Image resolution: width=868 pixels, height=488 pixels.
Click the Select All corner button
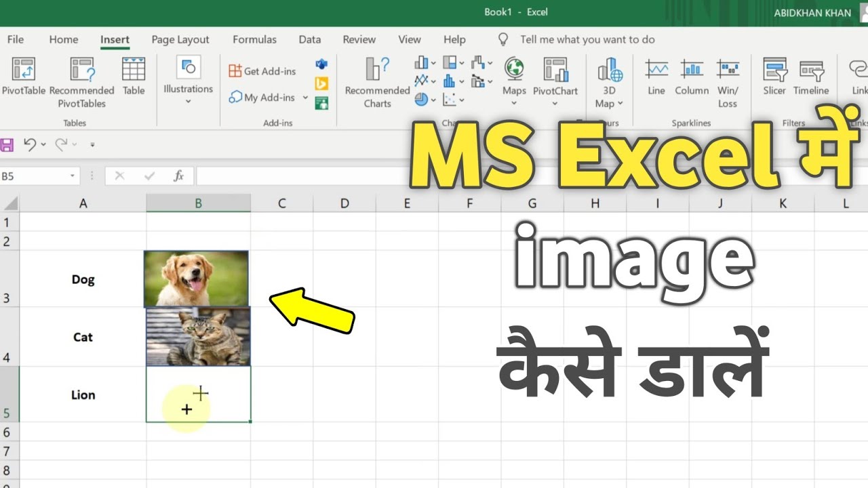click(9, 203)
